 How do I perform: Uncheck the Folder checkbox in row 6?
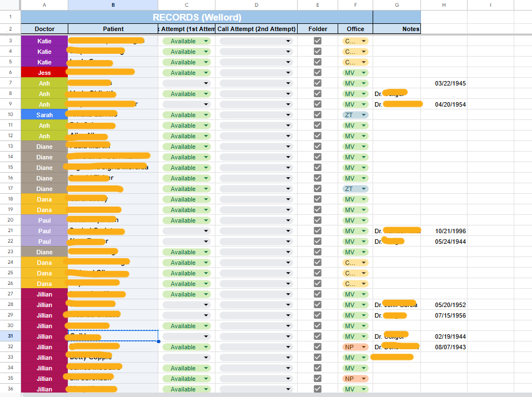pos(318,72)
